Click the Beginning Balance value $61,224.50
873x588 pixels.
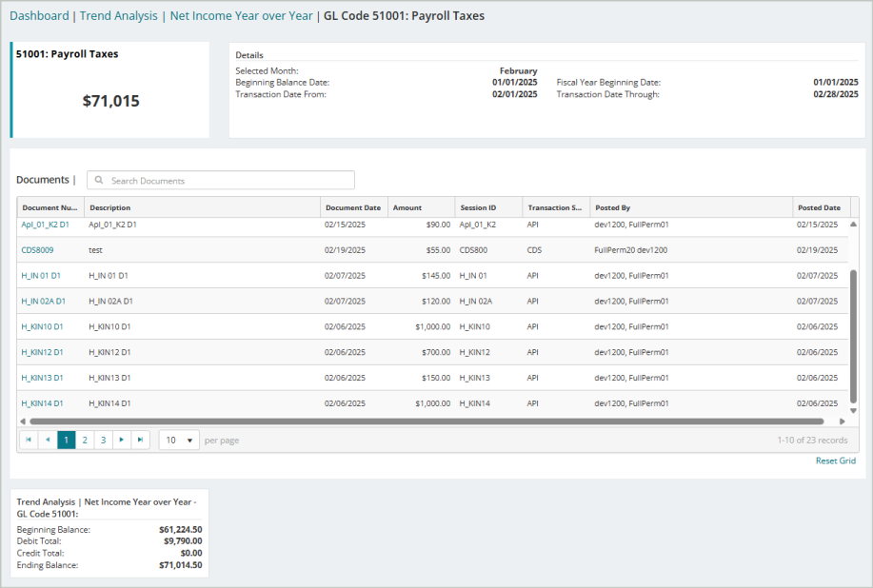tap(180, 530)
